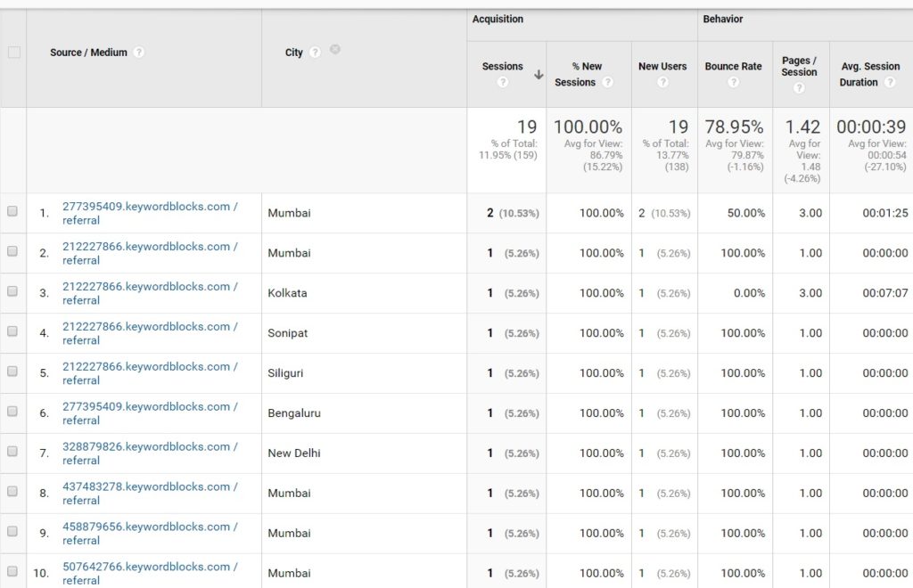Check the box for row 1
The height and width of the screenshot is (588, 913).
12,211
